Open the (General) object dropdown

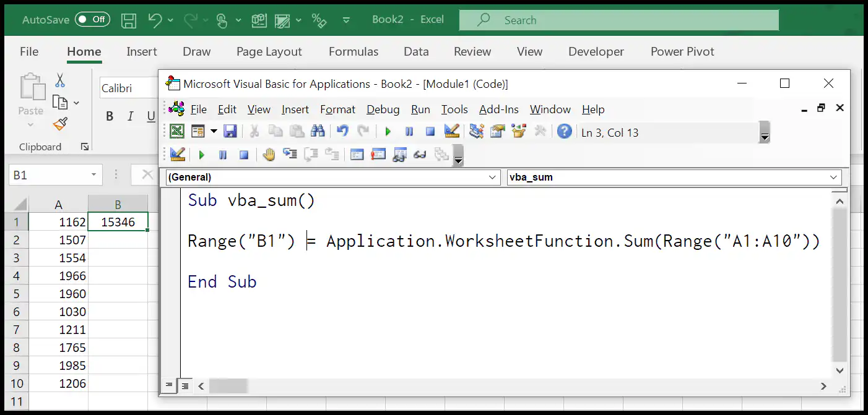pos(493,177)
